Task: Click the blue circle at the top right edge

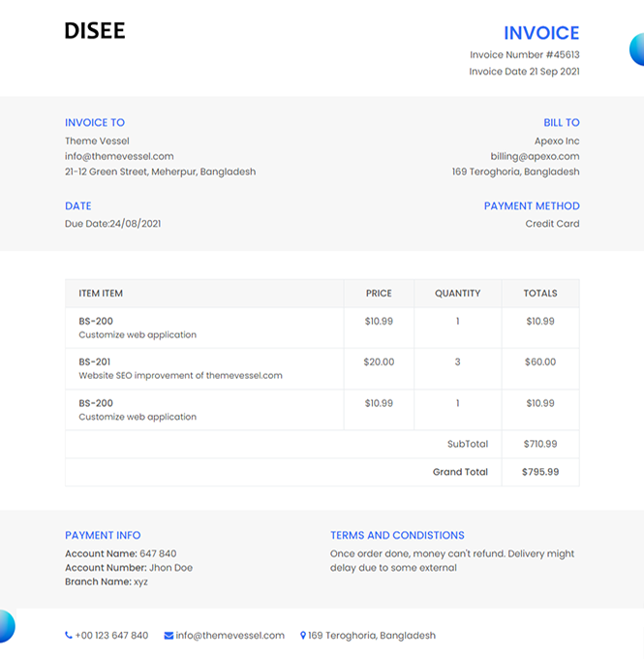Action: click(637, 49)
